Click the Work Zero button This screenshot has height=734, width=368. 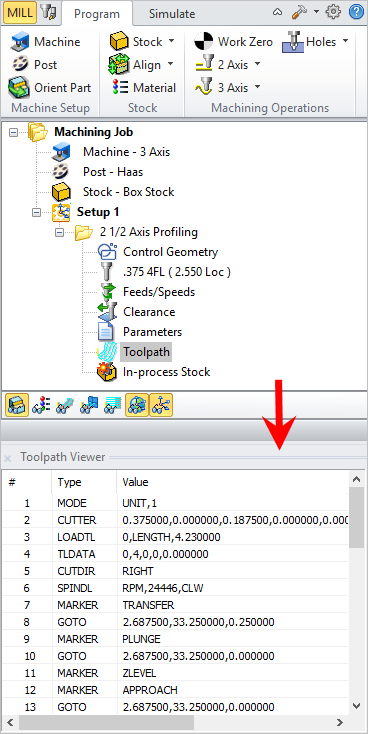click(234, 42)
